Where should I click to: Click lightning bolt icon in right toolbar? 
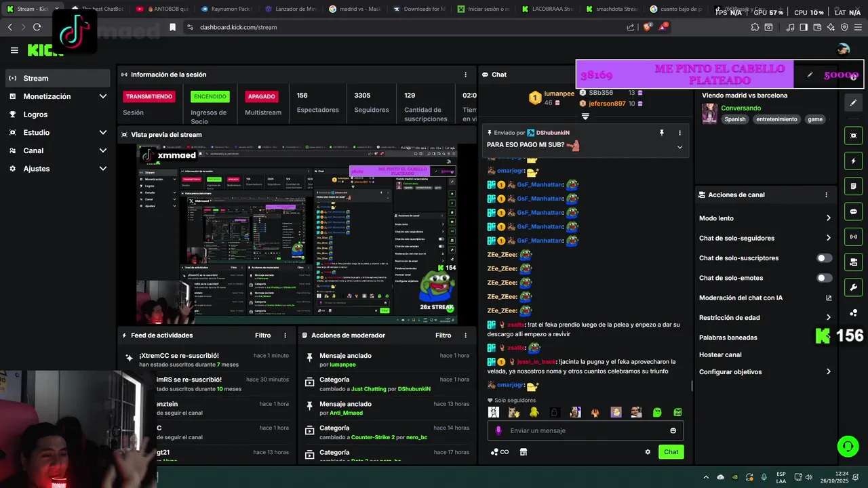pyautogui.click(x=853, y=161)
